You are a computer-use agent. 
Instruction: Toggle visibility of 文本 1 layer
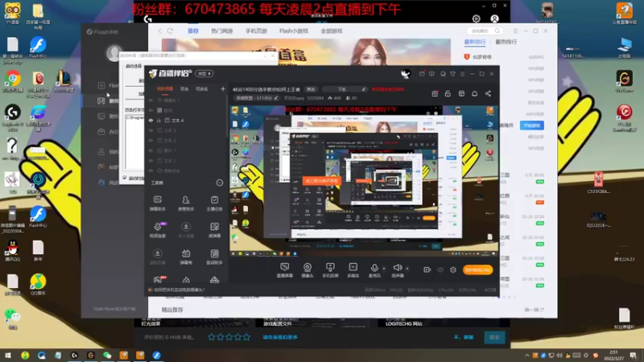click(x=151, y=160)
